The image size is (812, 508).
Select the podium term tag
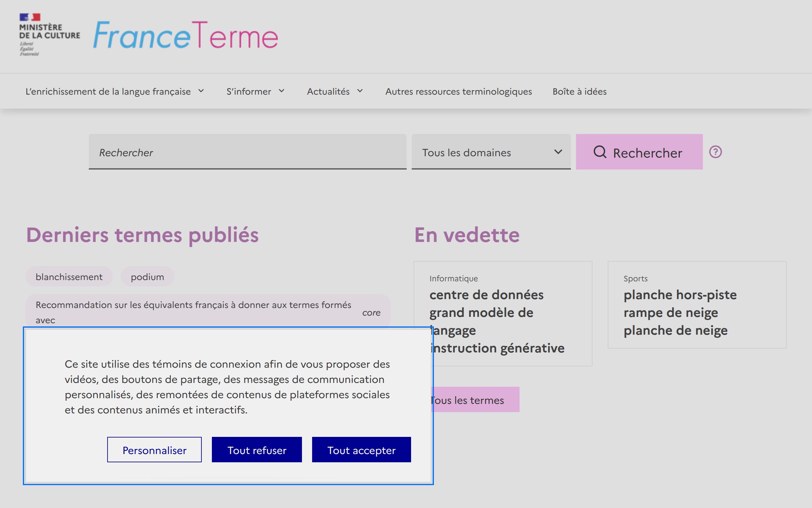click(147, 277)
